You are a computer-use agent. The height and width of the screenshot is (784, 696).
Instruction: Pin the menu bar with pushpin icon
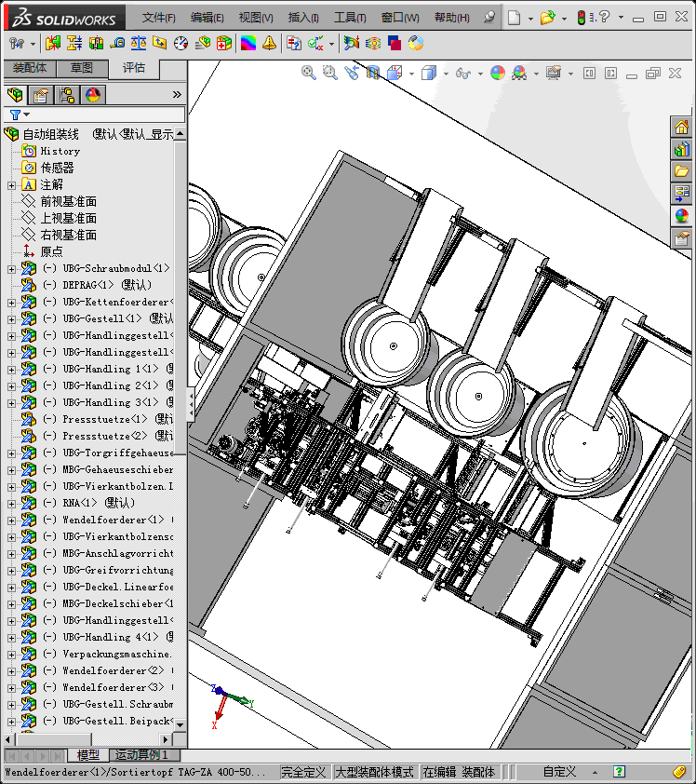[489, 18]
